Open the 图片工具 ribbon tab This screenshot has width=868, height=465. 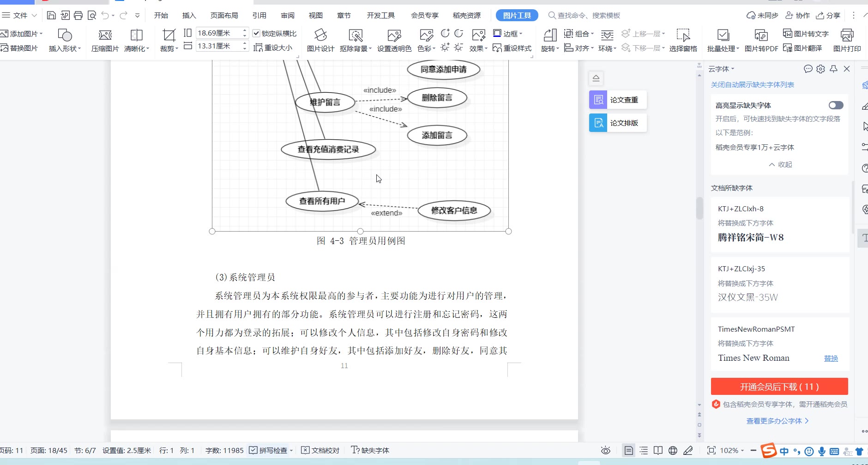click(517, 16)
